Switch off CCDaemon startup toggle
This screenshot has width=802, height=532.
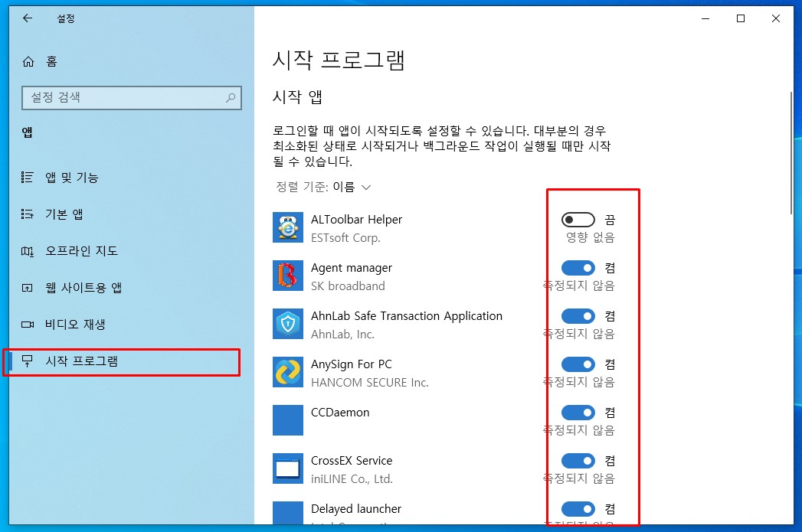(x=578, y=413)
